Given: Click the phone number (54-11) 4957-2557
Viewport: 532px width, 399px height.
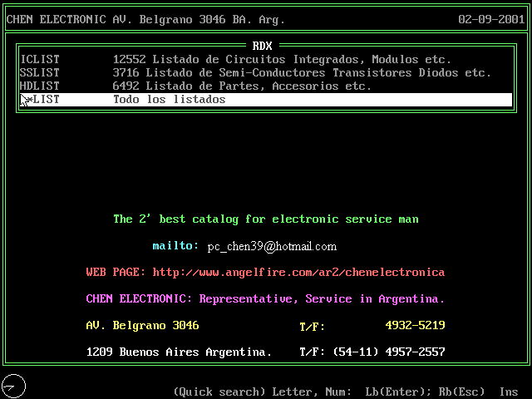Looking at the screenshot, I should click(x=389, y=352).
